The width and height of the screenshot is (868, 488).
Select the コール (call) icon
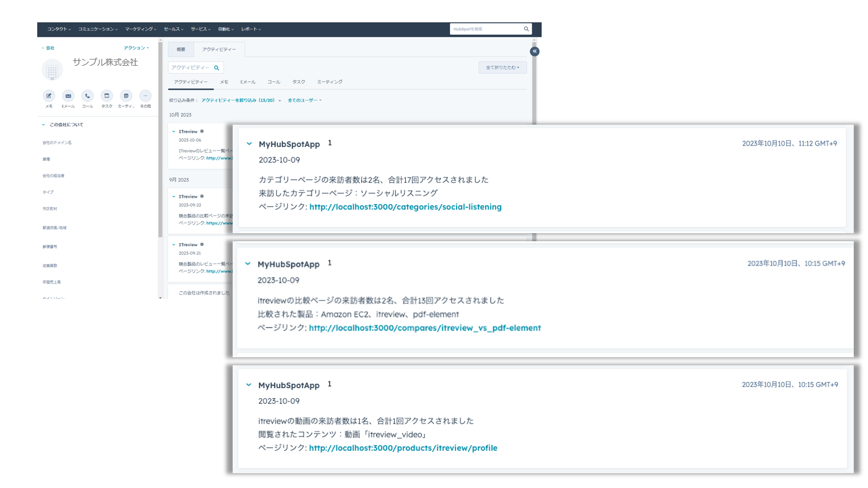pyautogui.click(x=86, y=96)
